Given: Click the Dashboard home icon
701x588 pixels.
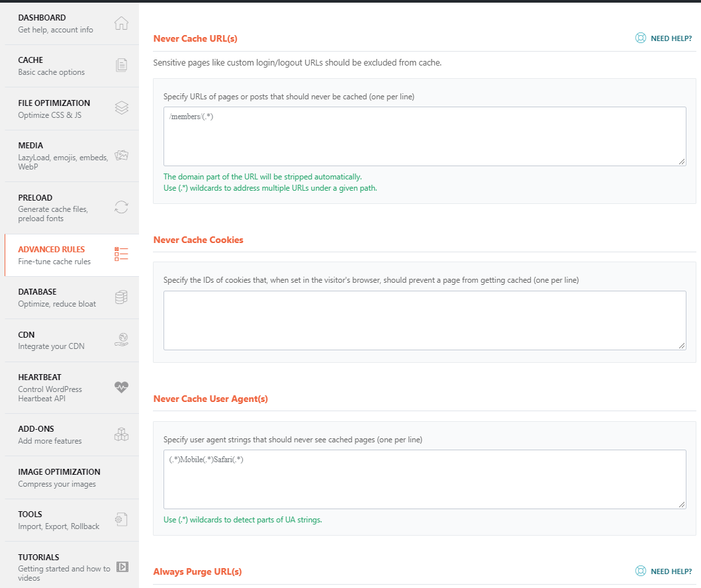Looking at the screenshot, I should pyautogui.click(x=121, y=24).
